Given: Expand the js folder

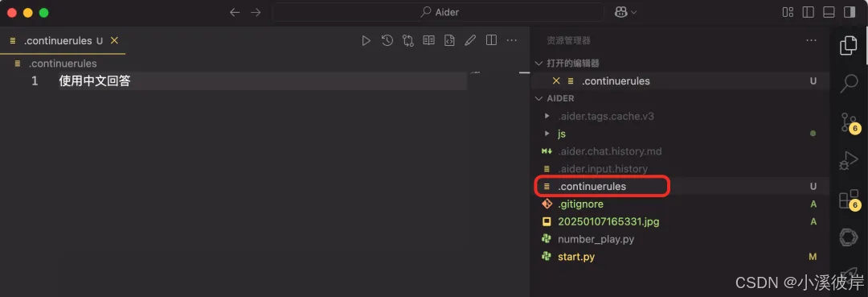Looking at the screenshot, I should (562, 134).
